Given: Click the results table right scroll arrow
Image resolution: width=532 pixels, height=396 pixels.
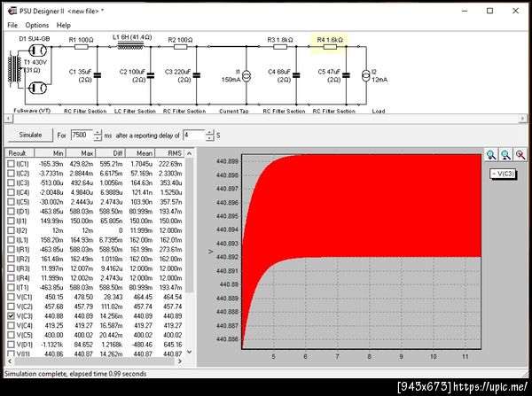Looking at the screenshot, I should (180, 361).
